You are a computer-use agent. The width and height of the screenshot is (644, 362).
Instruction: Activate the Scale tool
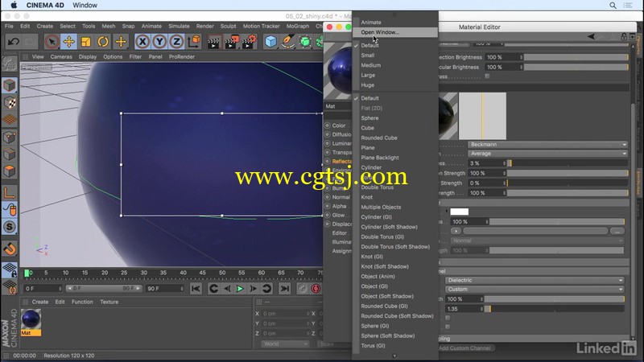(86, 42)
